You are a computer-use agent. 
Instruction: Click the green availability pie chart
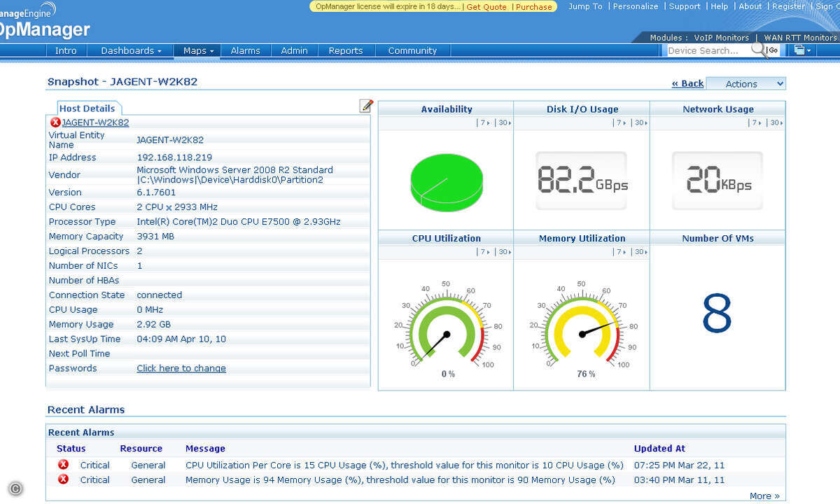(x=446, y=183)
